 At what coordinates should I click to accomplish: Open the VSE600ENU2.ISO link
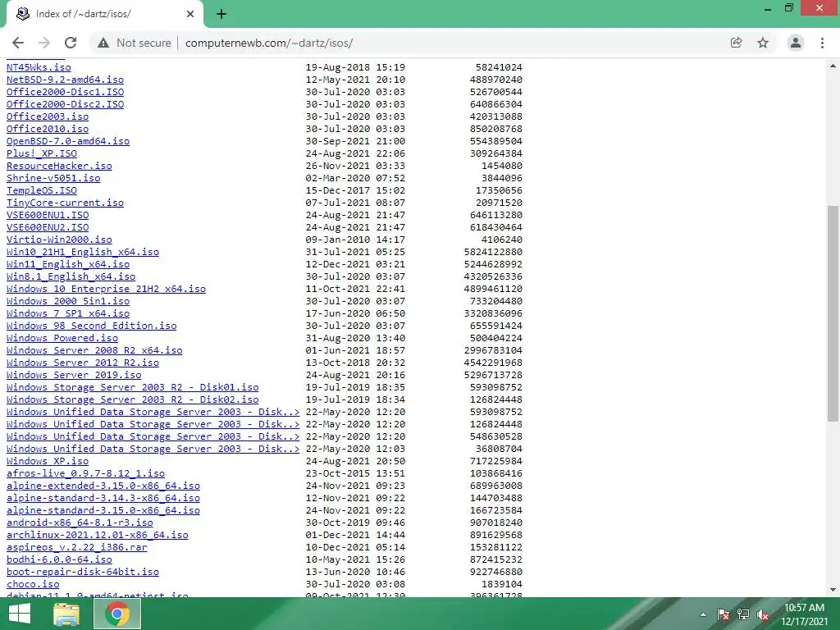(48, 227)
